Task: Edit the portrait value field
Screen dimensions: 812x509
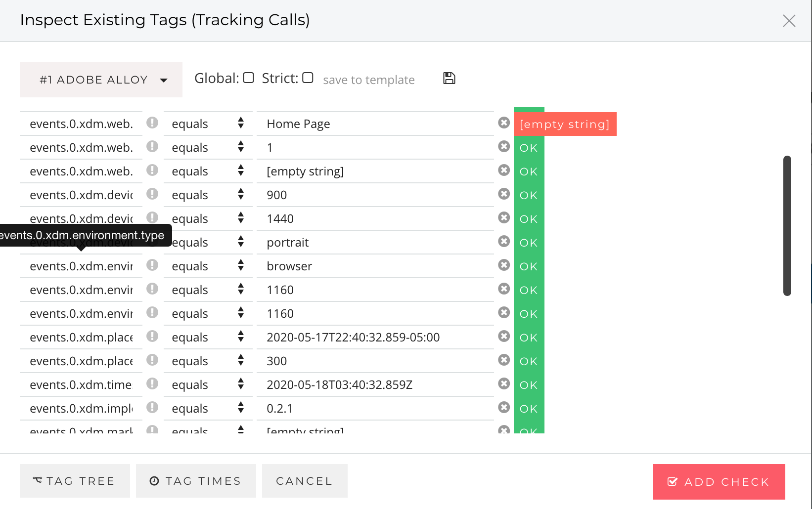Action: 375,242
